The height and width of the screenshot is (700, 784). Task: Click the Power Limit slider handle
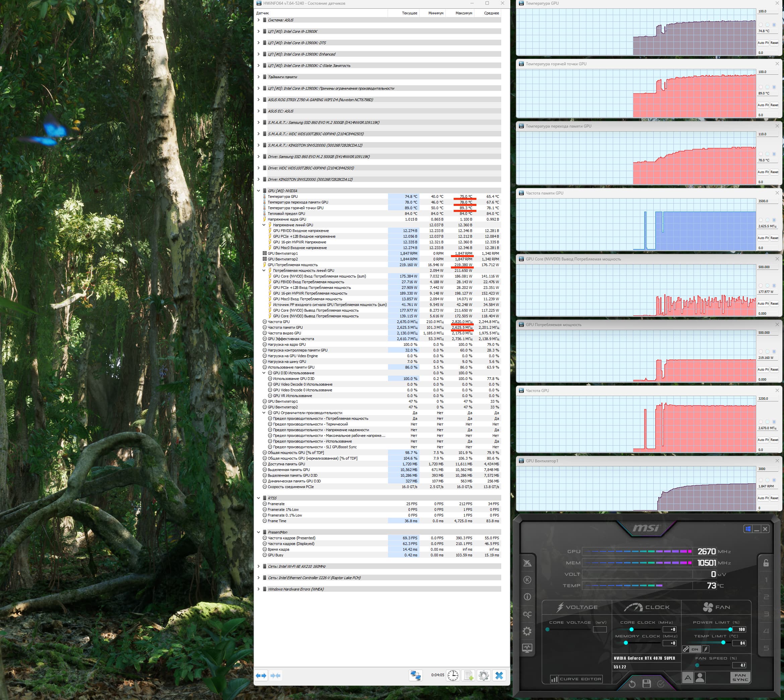pyautogui.click(x=730, y=629)
